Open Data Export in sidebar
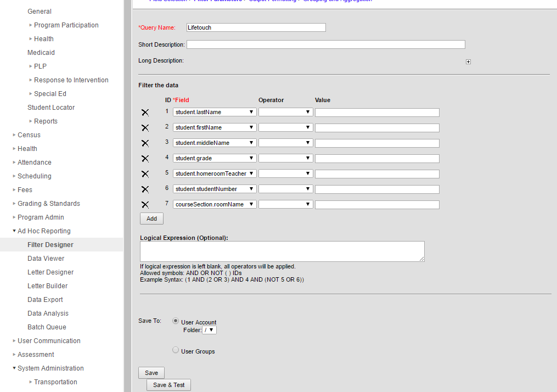The image size is (557, 392). coord(45,300)
